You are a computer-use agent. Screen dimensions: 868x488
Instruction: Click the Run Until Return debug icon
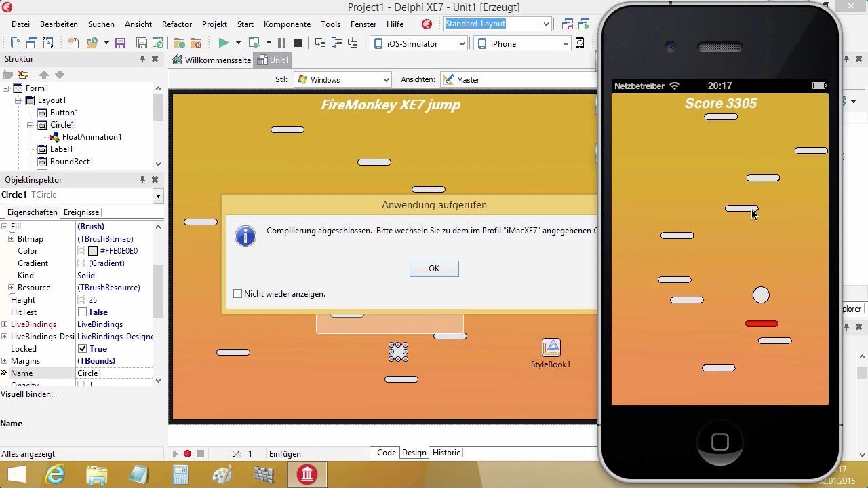tap(352, 43)
